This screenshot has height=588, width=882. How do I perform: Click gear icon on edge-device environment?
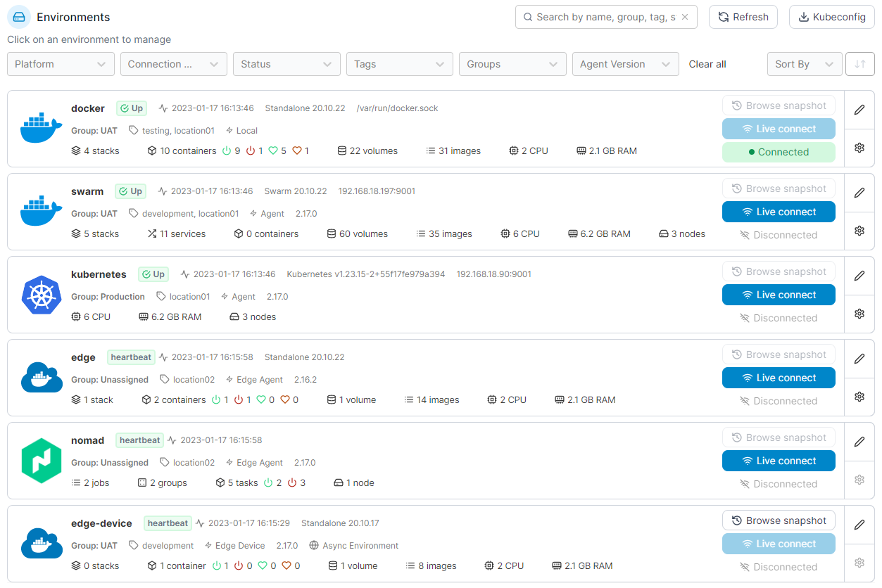click(859, 563)
